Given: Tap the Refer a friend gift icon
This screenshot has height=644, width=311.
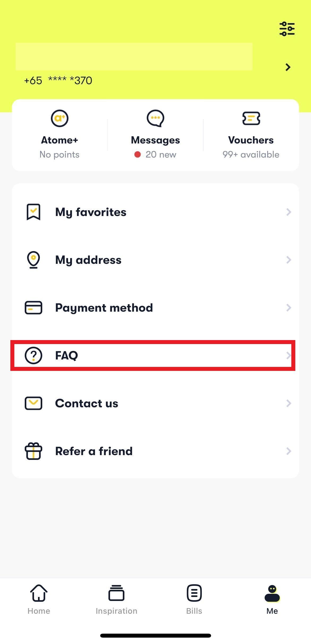Looking at the screenshot, I should [33, 451].
